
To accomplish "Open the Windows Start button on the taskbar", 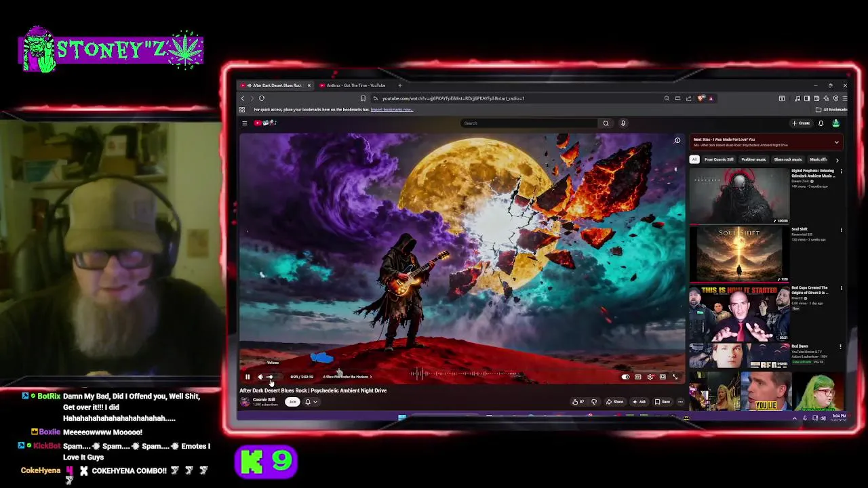I will click(x=402, y=418).
